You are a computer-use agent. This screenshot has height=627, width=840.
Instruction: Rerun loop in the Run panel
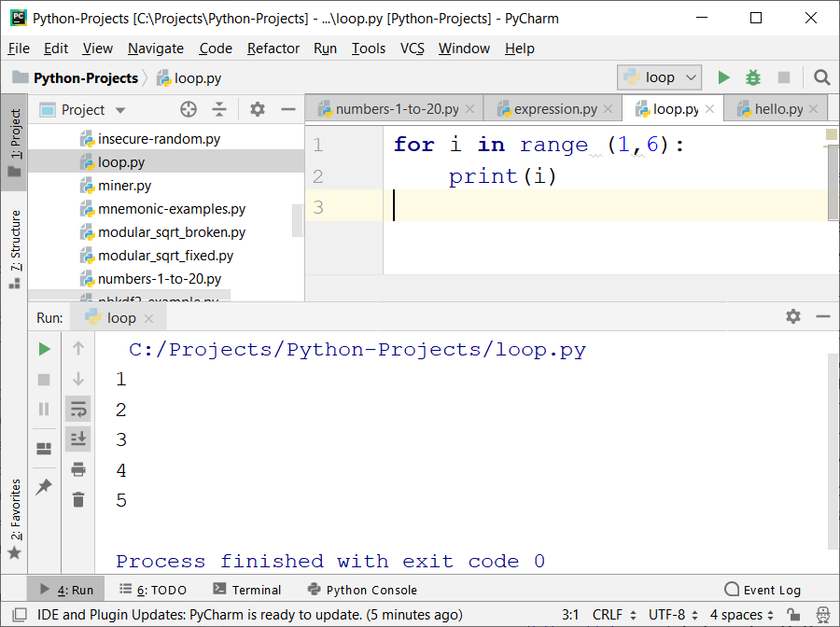pos(44,349)
